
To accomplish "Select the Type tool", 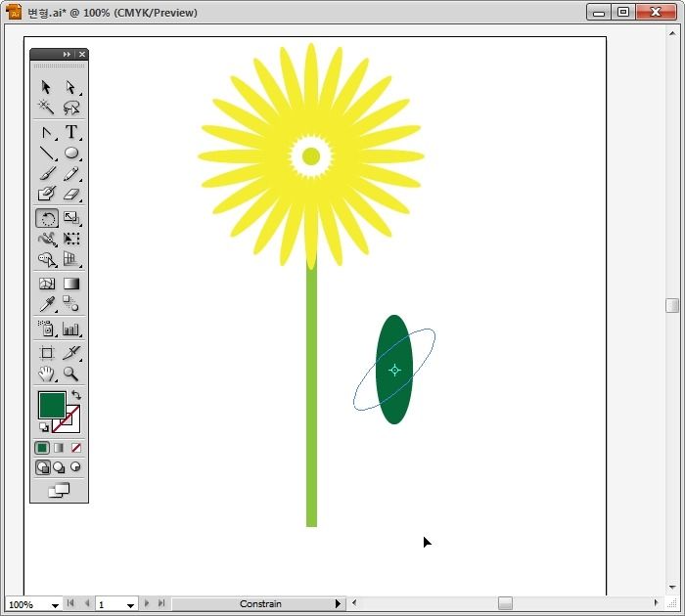I will (x=70, y=132).
